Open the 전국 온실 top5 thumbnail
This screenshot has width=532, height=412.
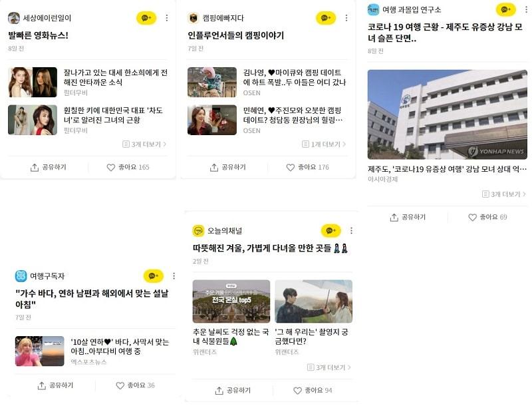coord(231,302)
